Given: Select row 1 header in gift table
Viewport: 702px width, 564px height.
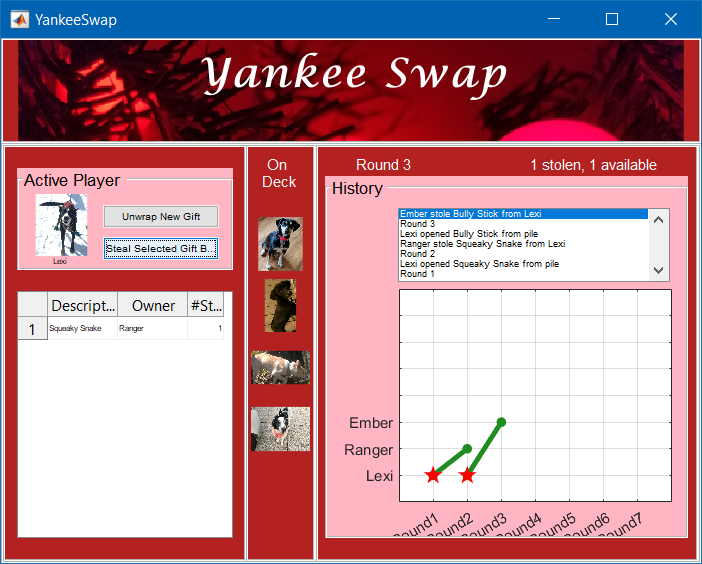Looking at the screenshot, I should [x=32, y=329].
